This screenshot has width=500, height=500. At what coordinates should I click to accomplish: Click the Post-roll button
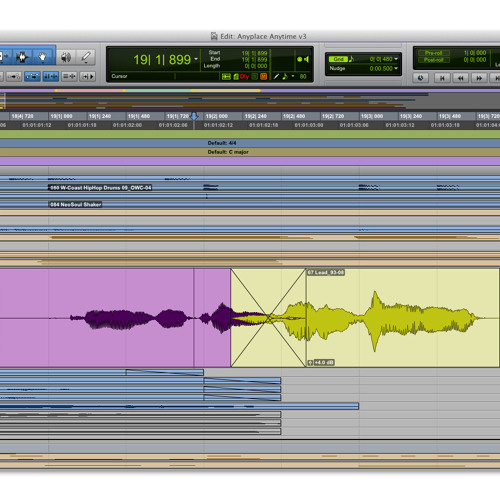[x=434, y=60]
